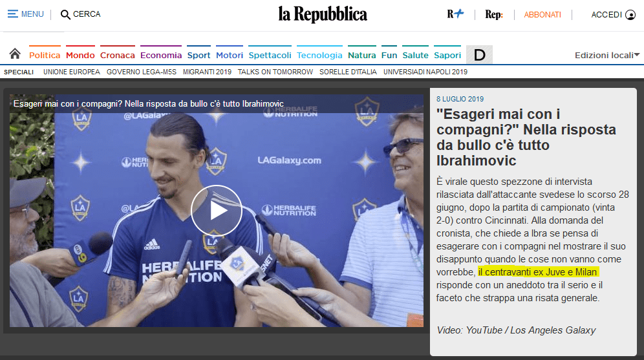Image resolution: width=644 pixels, height=360 pixels.
Task: Click the video title overlay text
Action: (x=149, y=104)
